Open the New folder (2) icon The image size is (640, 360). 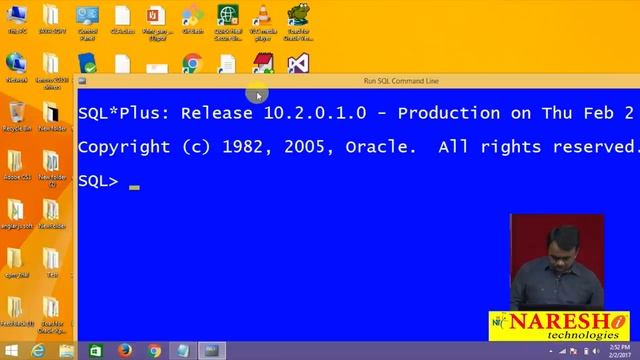52,169
